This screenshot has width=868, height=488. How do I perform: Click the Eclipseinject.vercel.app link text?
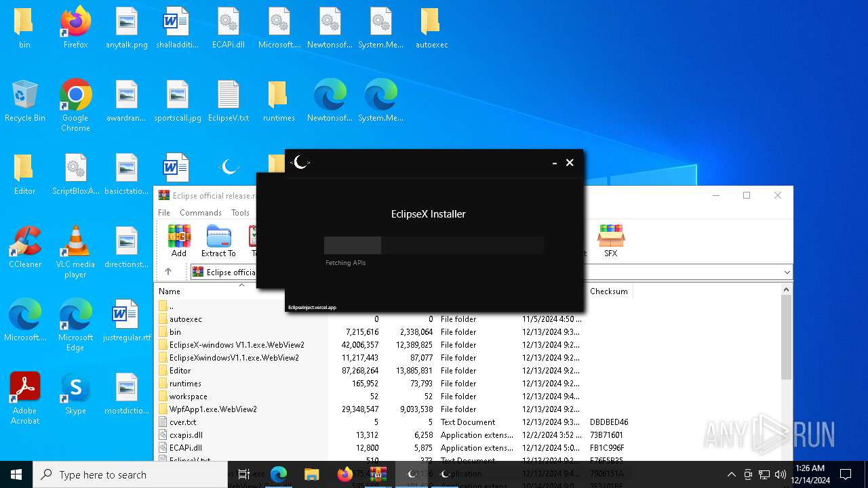tap(312, 308)
